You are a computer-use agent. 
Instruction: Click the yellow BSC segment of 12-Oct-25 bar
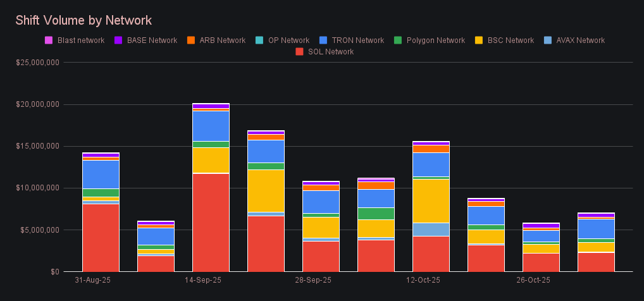pos(431,200)
